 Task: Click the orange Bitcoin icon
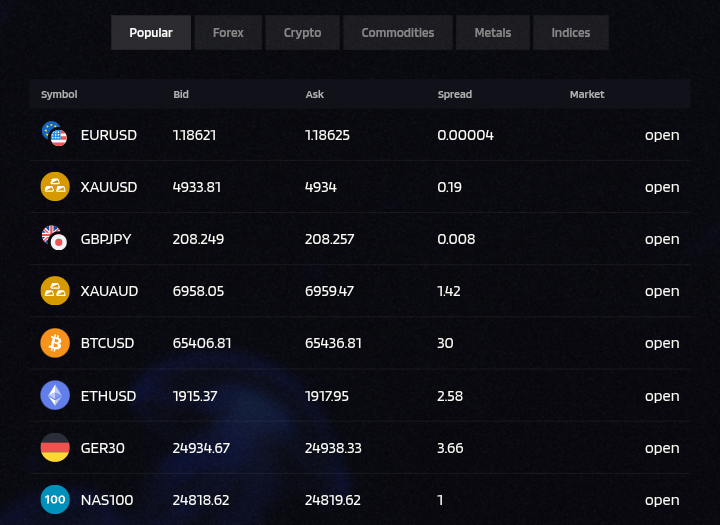[x=54, y=343]
